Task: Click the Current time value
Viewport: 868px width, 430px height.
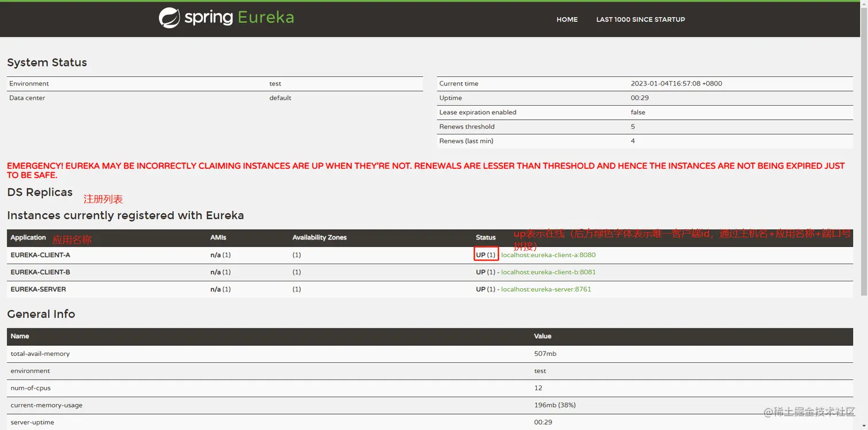Action: tap(676, 84)
